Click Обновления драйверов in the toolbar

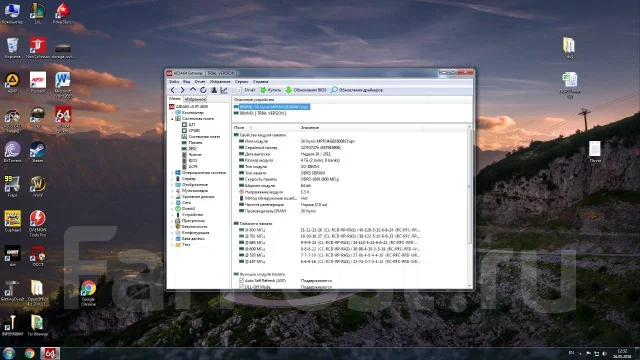[357, 90]
